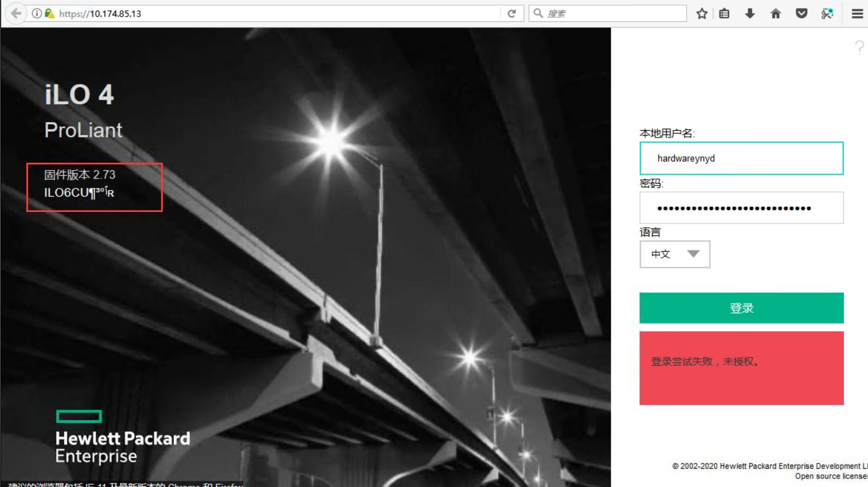Click the iLO 4 title text

[79, 95]
